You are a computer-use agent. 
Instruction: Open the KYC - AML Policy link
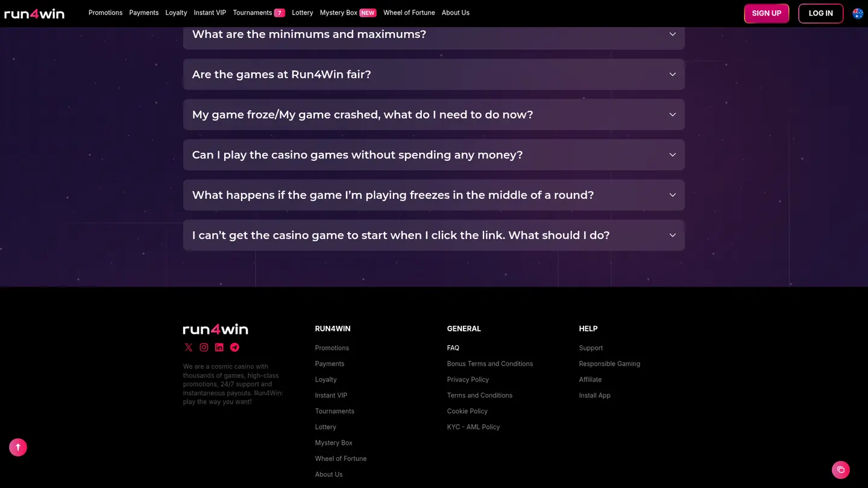click(474, 427)
